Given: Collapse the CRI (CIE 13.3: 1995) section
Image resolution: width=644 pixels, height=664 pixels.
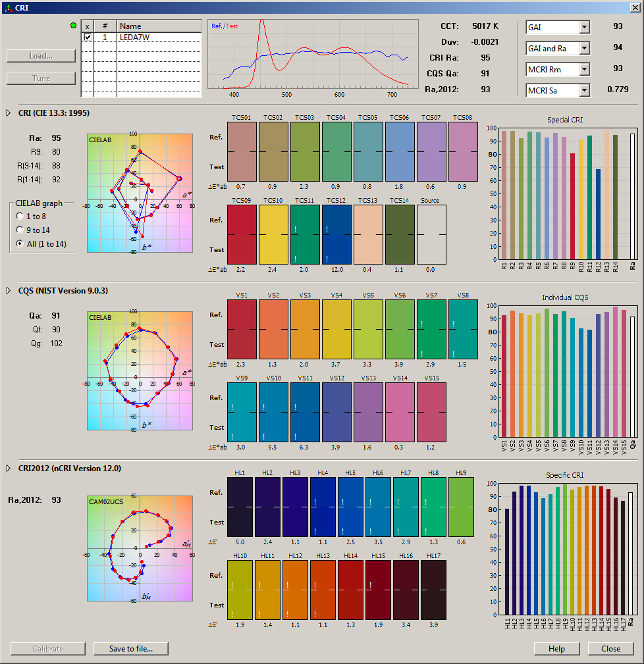Looking at the screenshot, I should pos(9,113).
